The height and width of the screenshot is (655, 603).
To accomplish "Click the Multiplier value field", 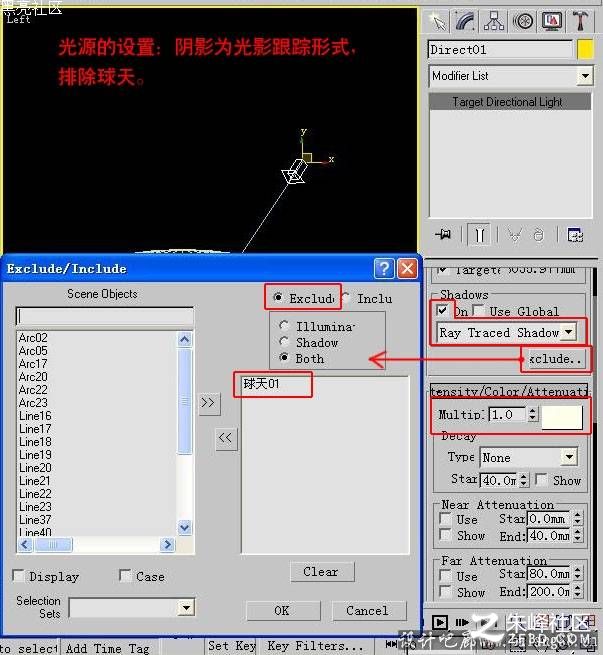I will [508, 414].
